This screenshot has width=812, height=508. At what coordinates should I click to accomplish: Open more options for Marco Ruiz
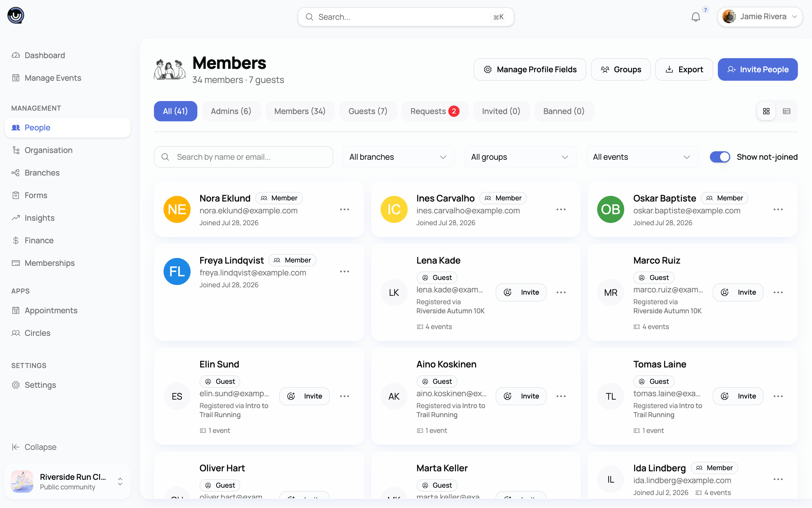point(778,292)
